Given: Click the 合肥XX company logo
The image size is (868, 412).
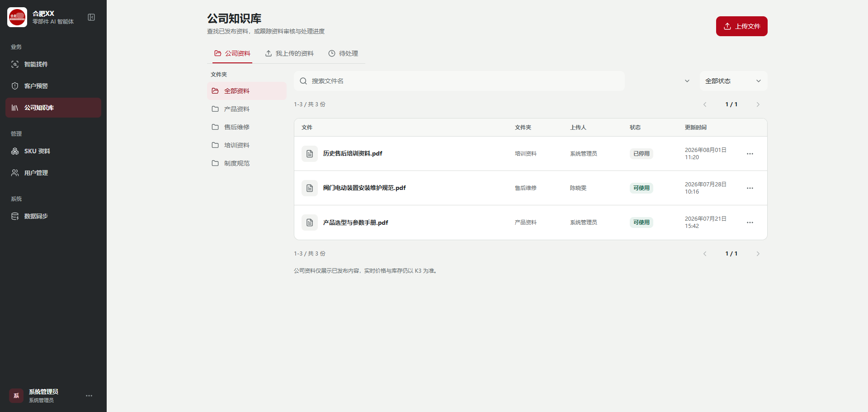Looking at the screenshot, I should click(x=17, y=17).
